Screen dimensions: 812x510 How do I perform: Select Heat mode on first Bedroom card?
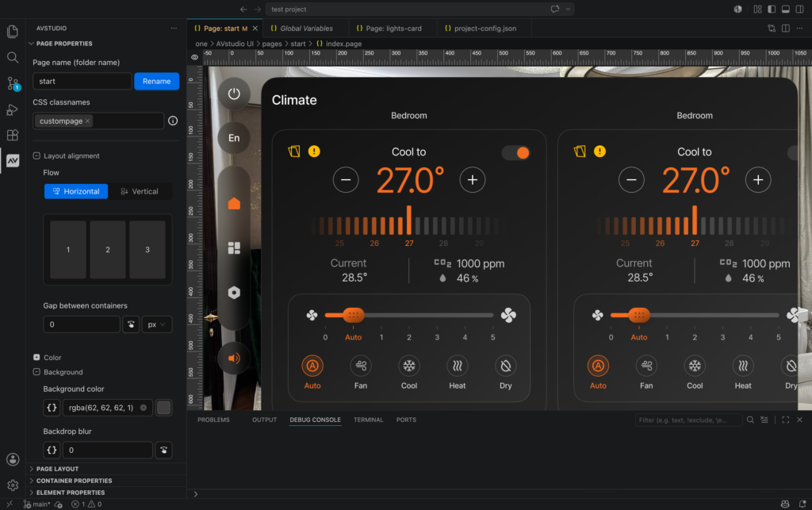click(458, 372)
